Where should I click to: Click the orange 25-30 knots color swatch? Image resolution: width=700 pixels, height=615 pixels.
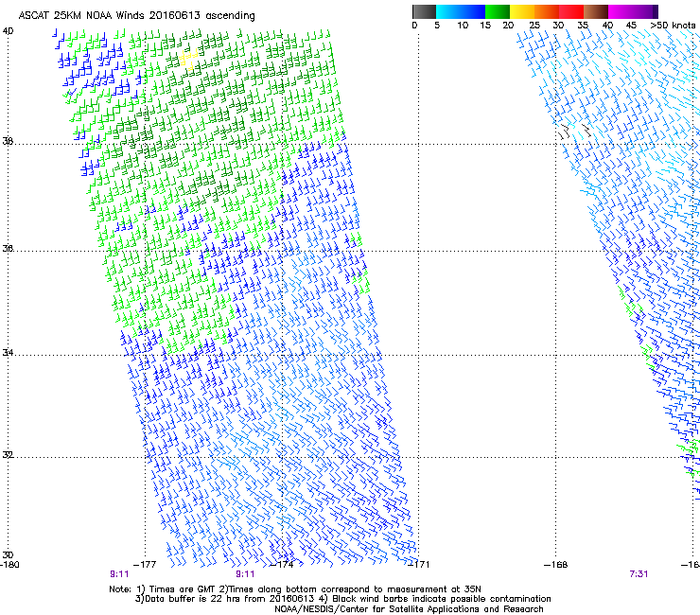pyautogui.click(x=547, y=11)
